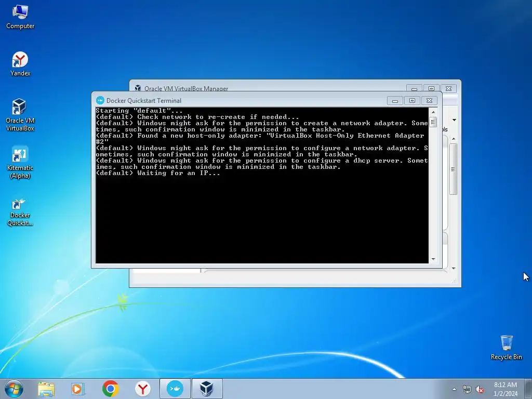The image size is (532, 399).
Task: Open the Windows Start menu
Action: tap(14, 389)
